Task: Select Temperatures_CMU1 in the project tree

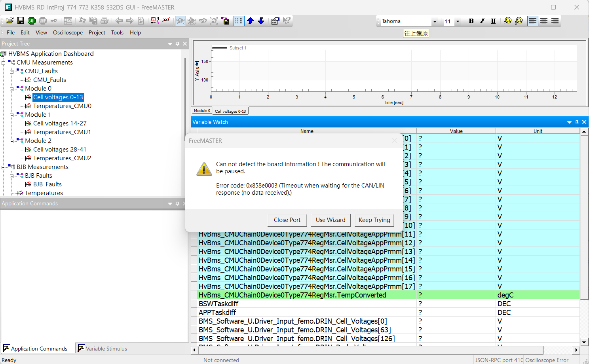Action: pyautogui.click(x=62, y=132)
